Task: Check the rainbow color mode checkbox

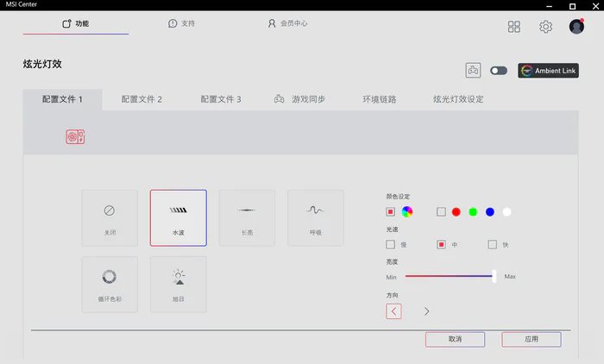Action: [x=390, y=212]
